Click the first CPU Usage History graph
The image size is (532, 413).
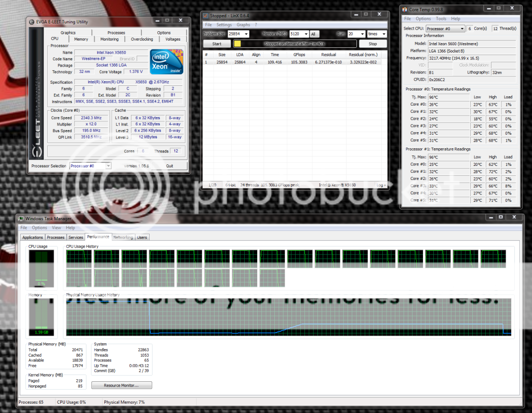tap(79, 259)
